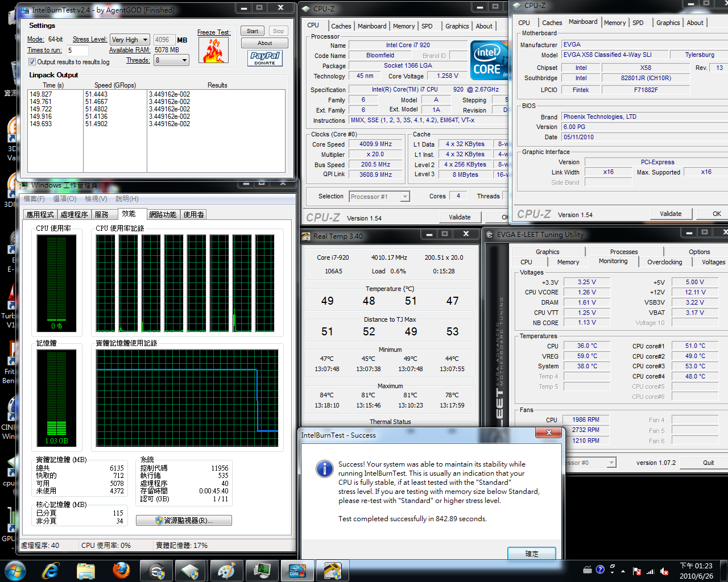Open the 說明(H) menu in Task Manager
This screenshot has height=582, width=728.
(x=127, y=199)
